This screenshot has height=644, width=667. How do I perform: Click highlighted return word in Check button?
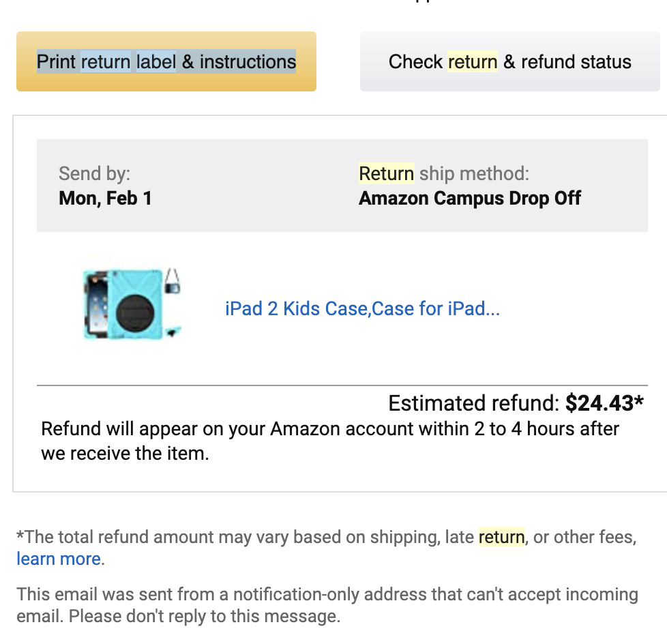473,61
